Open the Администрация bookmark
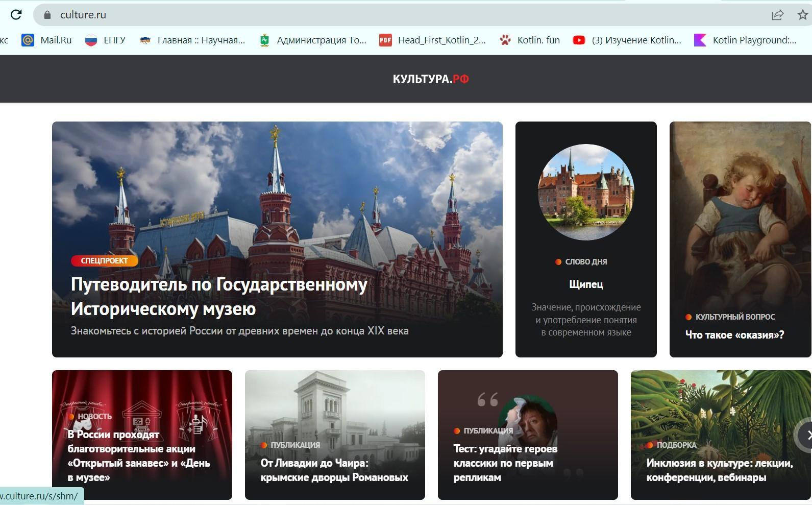 tap(312, 40)
